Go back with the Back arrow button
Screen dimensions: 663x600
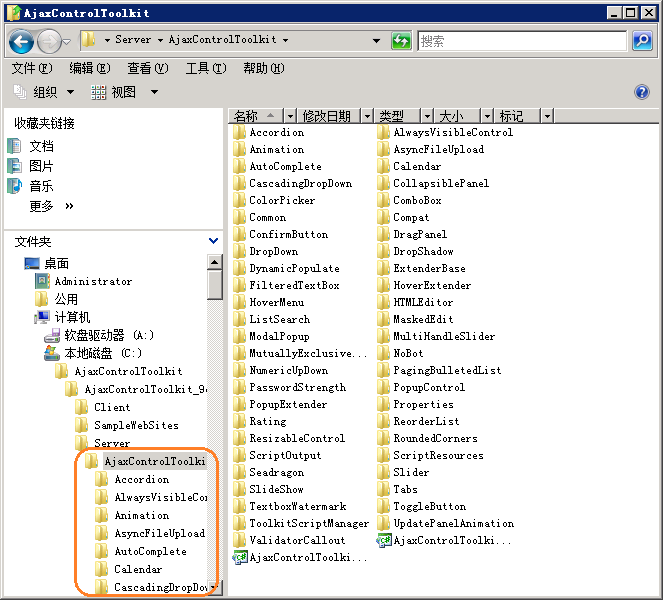pyautogui.click(x=21, y=41)
